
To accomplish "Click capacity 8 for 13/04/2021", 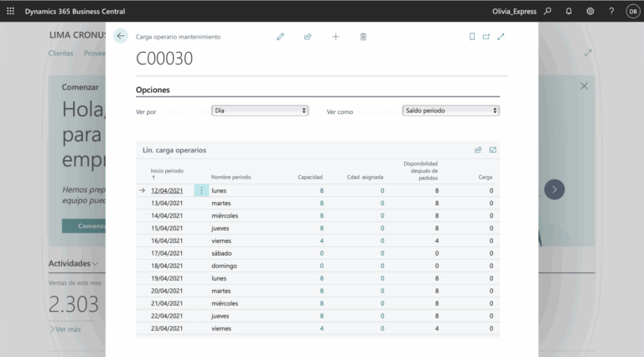I will pyautogui.click(x=322, y=203).
